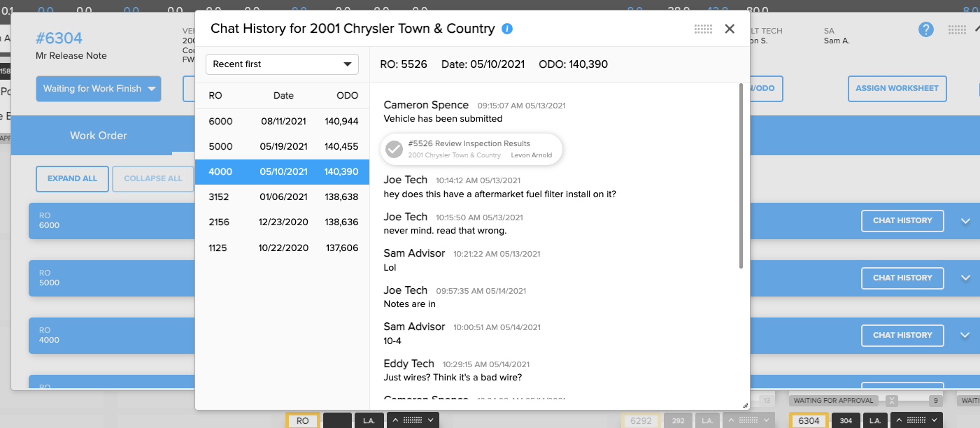Click the checkmark icon on the #5526 task chip
The height and width of the screenshot is (428, 980).
(395, 149)
